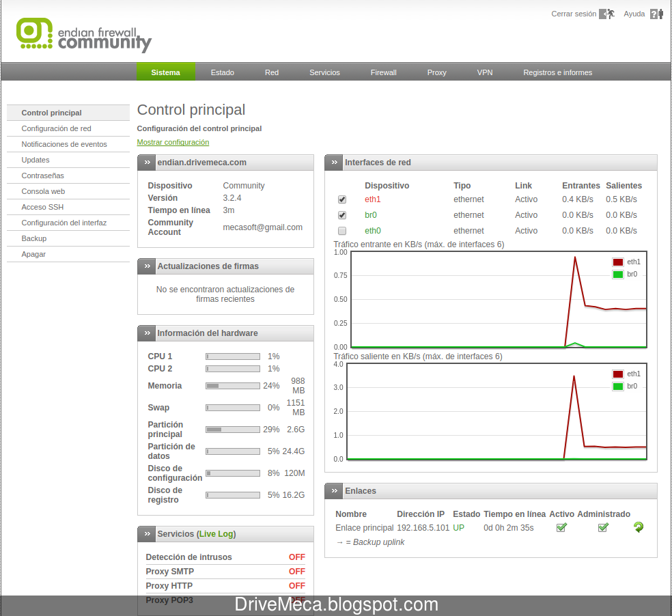Screen dimensions: 672x616
Task: Collapse the Información del hardware panel chevron
Action: pos(147,333)
